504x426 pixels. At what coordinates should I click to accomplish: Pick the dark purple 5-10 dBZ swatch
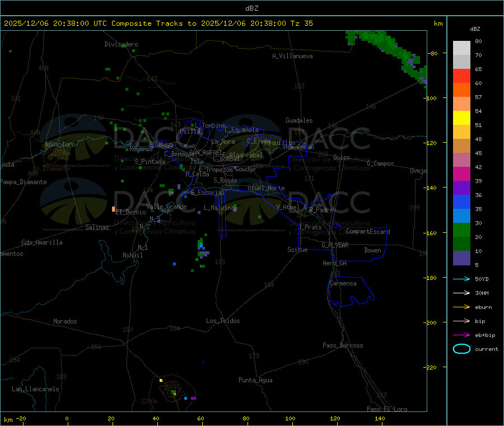click(x=461, y=258)
